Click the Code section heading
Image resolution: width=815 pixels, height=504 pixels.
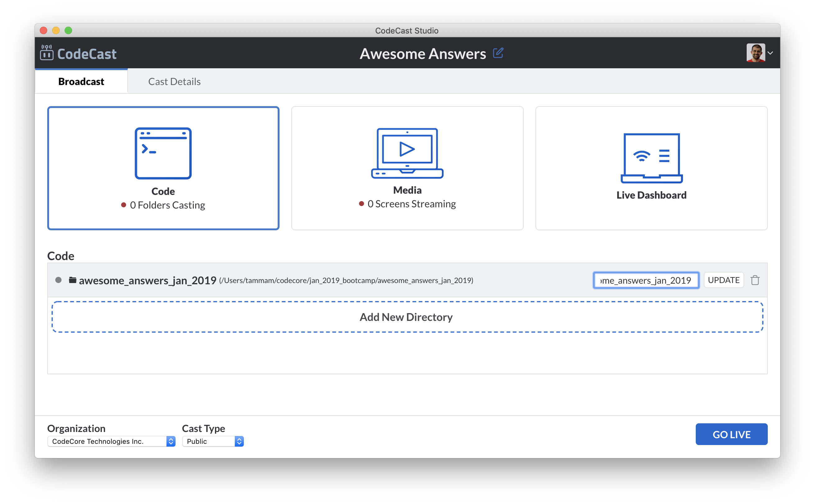[x=61, y=256]
